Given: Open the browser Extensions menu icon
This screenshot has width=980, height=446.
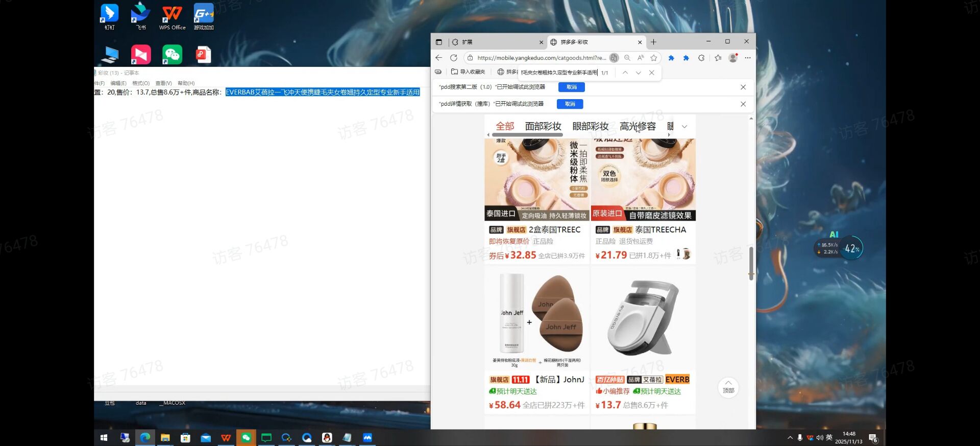Looking at the screenshot, I should click(x=701, y=58).
